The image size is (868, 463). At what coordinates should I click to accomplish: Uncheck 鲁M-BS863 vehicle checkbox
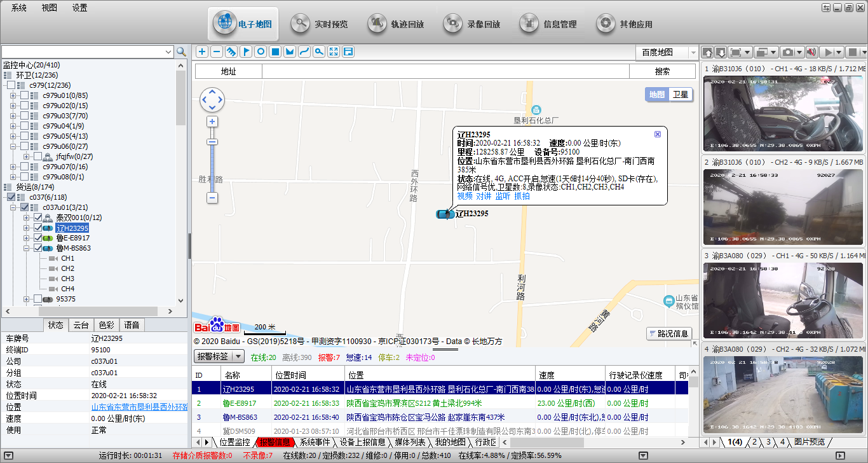pos(38,248)
